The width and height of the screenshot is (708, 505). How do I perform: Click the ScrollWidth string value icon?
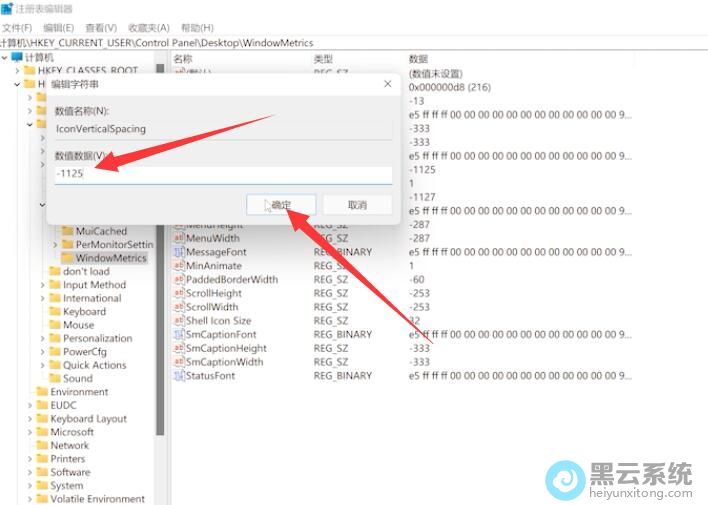click(x=179, y=308)
